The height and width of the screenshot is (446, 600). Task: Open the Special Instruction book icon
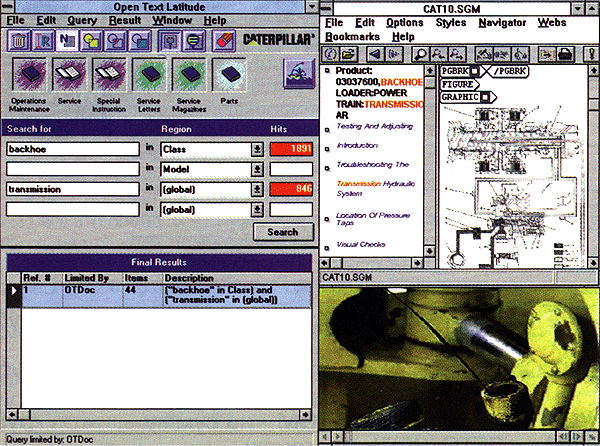[109, 74]
